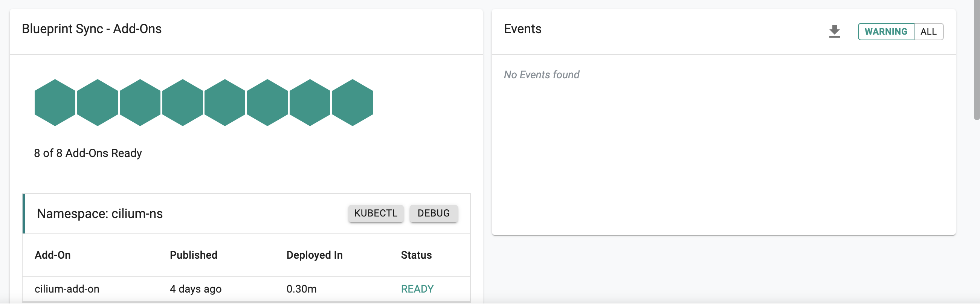
Task: Click the Add-On column header
Action: coord(52,255)
